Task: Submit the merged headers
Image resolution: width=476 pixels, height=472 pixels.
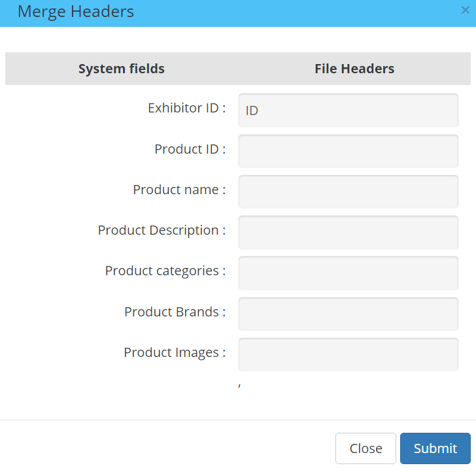Action: point(435,448)
